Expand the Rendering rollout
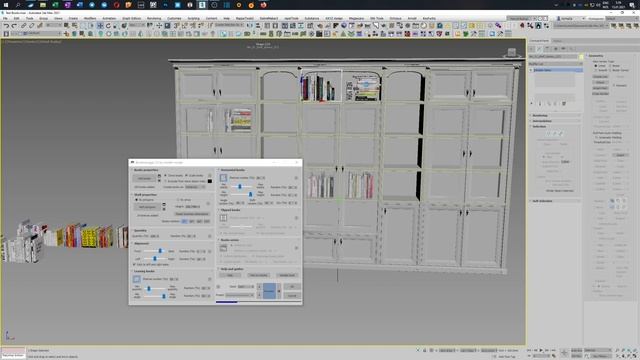Image resolution: width=640 pixels, height=360 pixels. click(x=556, y=116)
